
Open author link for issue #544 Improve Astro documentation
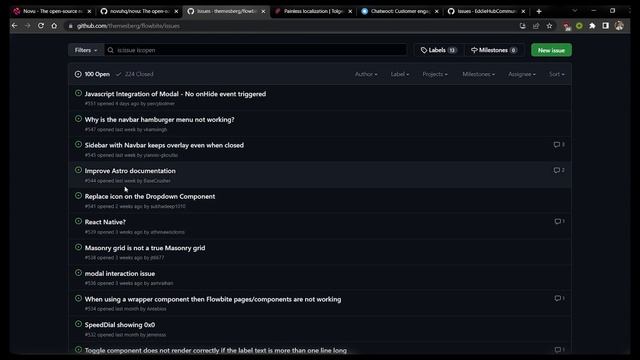click(x=157, y=181)
